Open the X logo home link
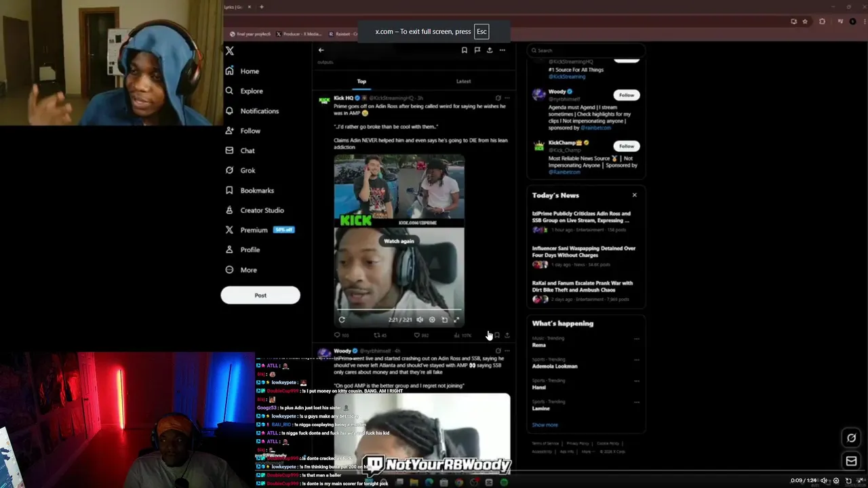The height and width of the screenshot is (488, 868). click(229, 51)
